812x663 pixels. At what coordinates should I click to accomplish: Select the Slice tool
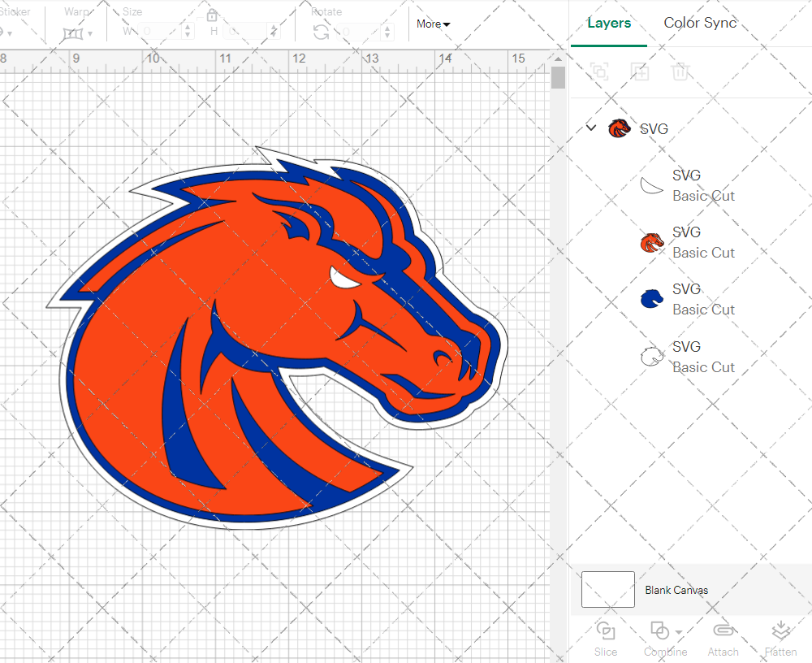point(606,638)
